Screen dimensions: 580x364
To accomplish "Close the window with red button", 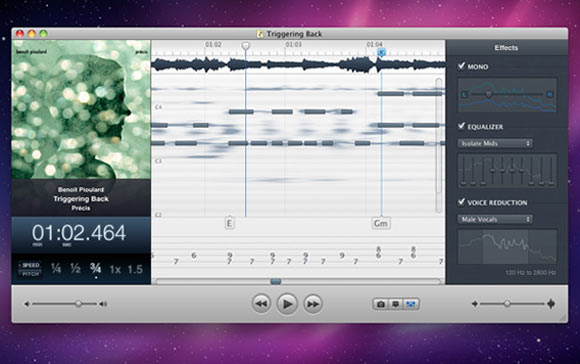I will (x=20, y=34).
